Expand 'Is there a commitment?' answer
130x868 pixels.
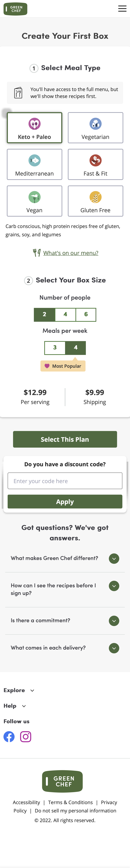[114, 621]
